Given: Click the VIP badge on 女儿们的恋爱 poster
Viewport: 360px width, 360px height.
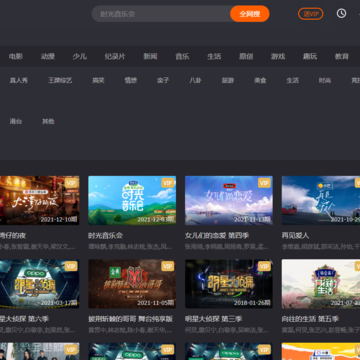Looking at the screenshot, I should click(264, 183).
